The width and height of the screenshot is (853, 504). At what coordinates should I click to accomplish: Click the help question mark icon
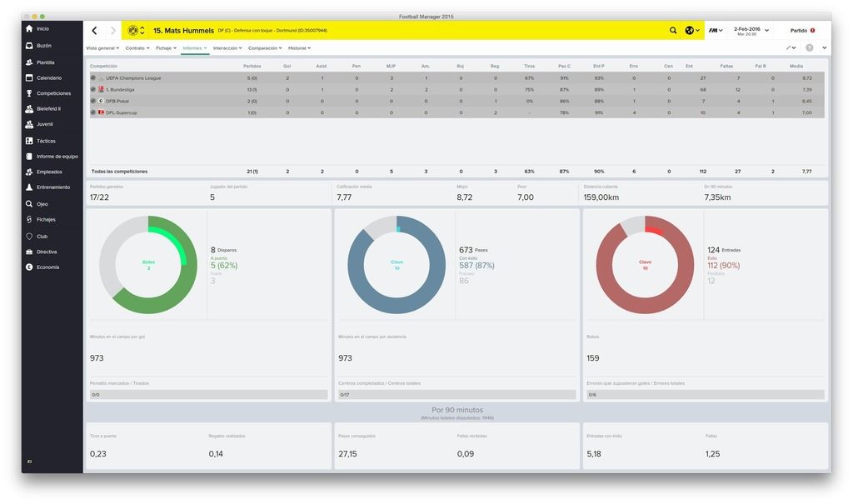(x=810, y=47)
